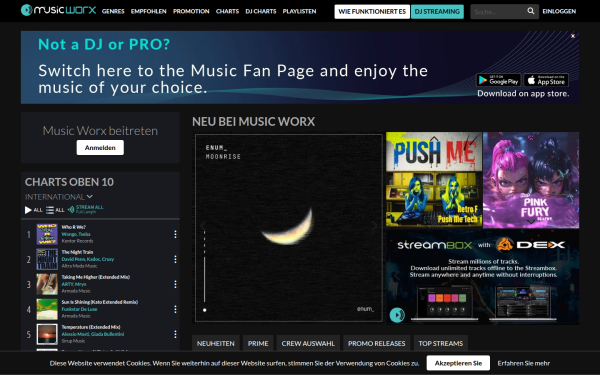Open Temperature cover thumbnail
The width and height of the screenshot is (600, 375).
pyautogui.click(x=47, y=334)
